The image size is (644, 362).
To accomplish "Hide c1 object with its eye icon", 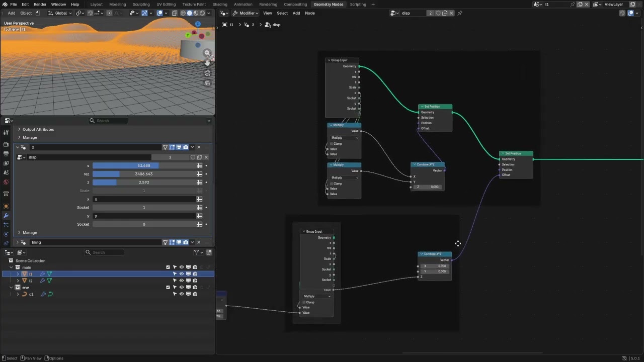I will coord(182,294).
